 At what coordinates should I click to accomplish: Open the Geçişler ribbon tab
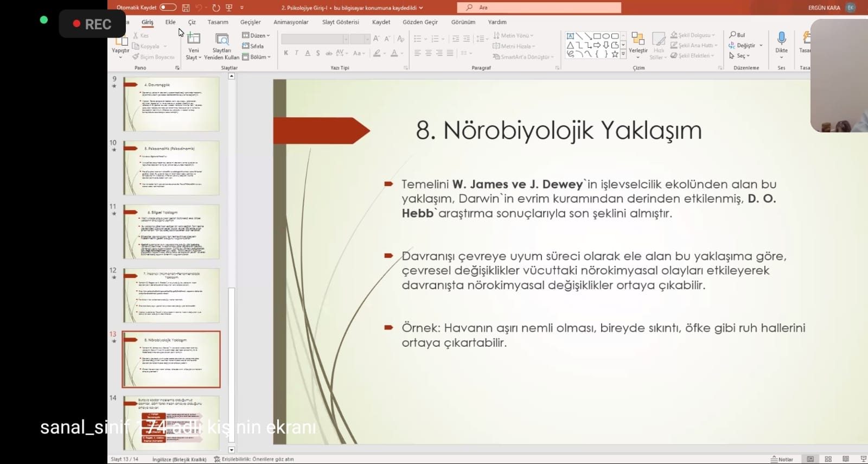[x=251, y=22]
